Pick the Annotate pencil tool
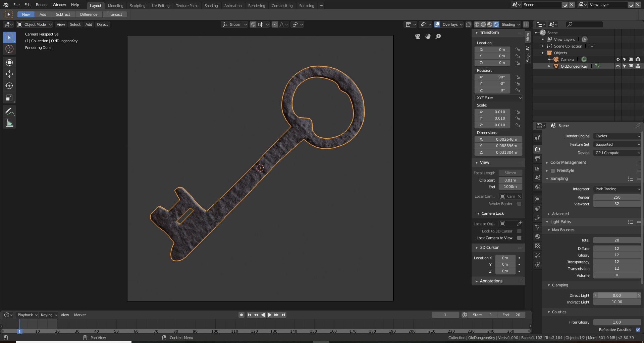Viewport: 644px width, 343px height. point(9,111)
